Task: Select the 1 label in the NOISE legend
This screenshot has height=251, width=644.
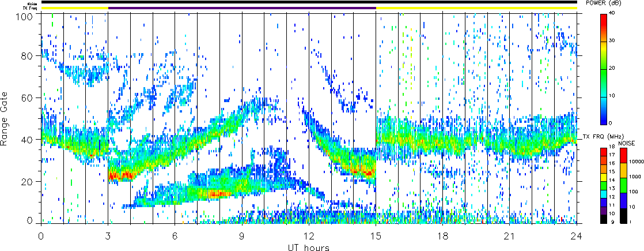Action: [630, 223]
